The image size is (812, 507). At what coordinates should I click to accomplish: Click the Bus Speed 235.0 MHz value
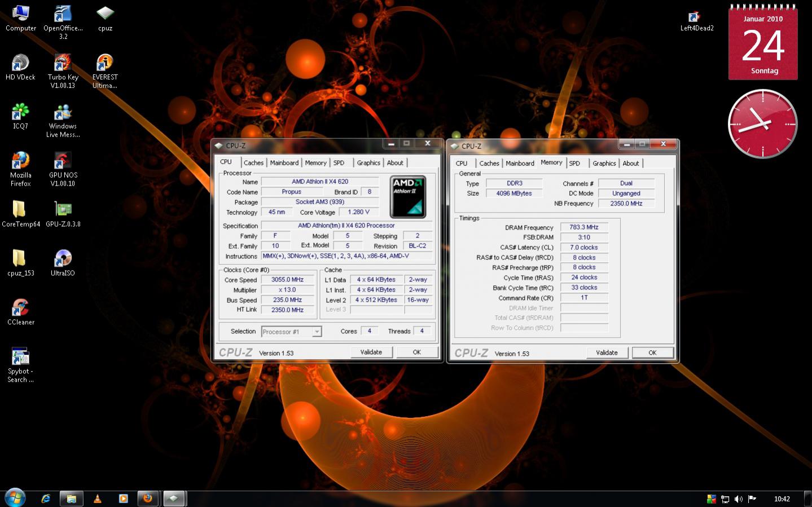click(x=288, y=300)
